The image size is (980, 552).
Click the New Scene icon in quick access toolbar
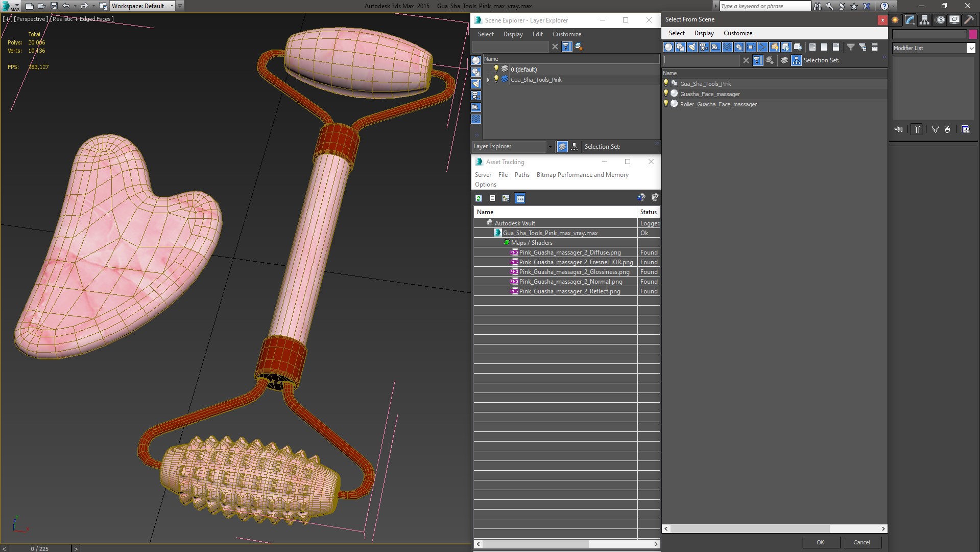29,6
